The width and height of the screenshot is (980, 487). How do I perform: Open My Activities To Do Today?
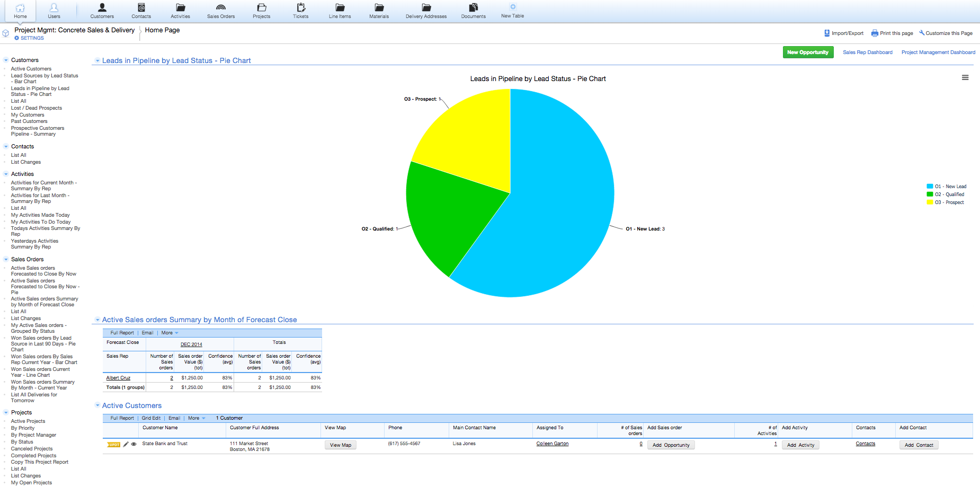point(41,222)
